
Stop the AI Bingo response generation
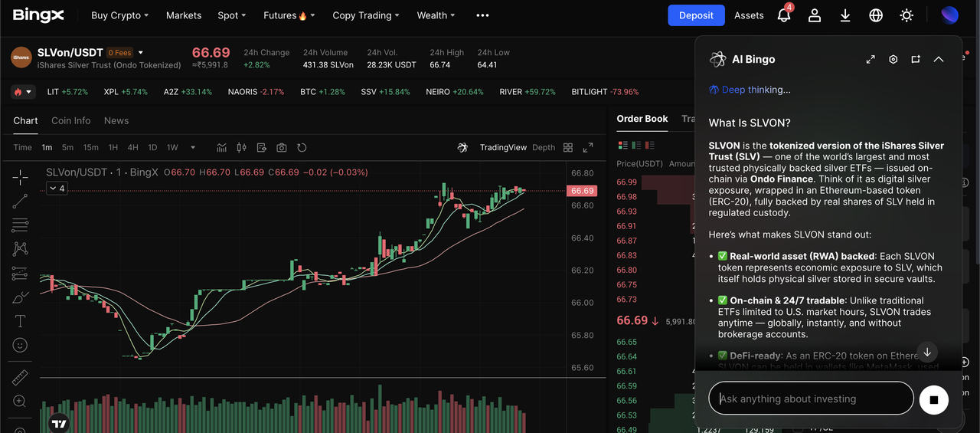pos(933,399)
